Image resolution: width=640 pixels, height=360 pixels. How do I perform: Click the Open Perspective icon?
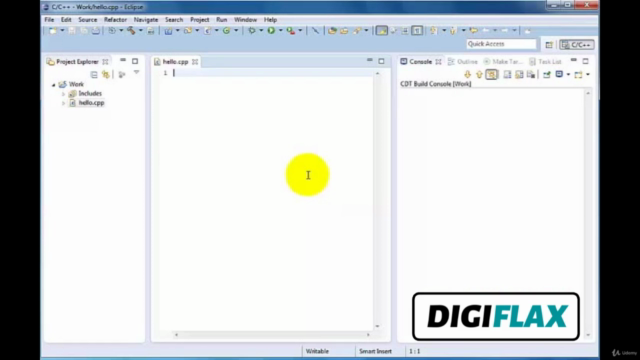[x=549, y=44]
